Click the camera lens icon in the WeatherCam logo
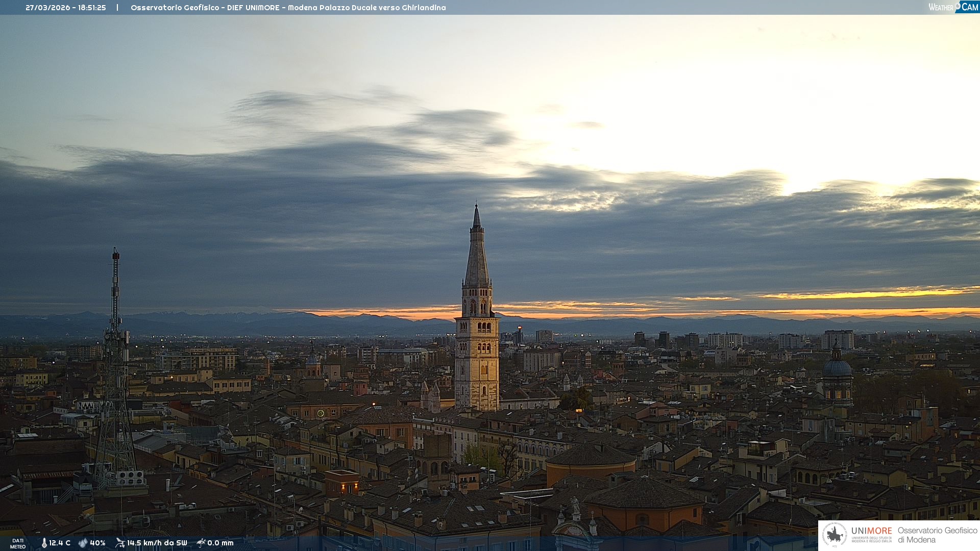Image resolution: width=980 pixels, height=551 pixels. [958, 6]
